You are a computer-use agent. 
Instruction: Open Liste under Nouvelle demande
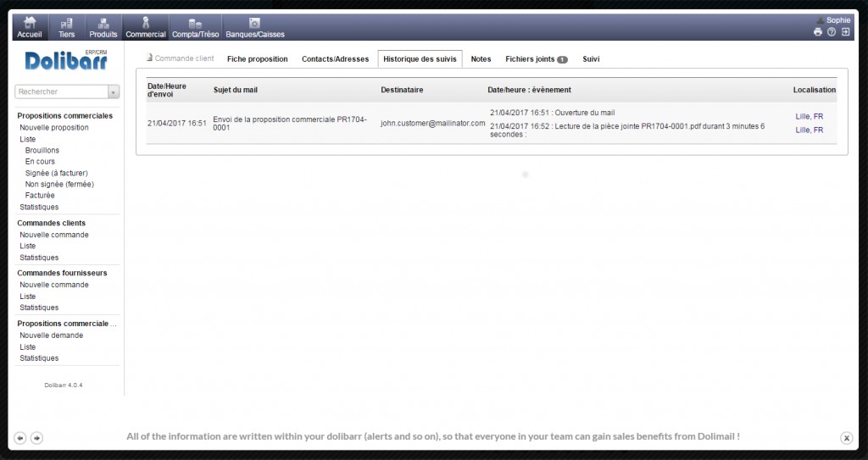pos(28,347)
